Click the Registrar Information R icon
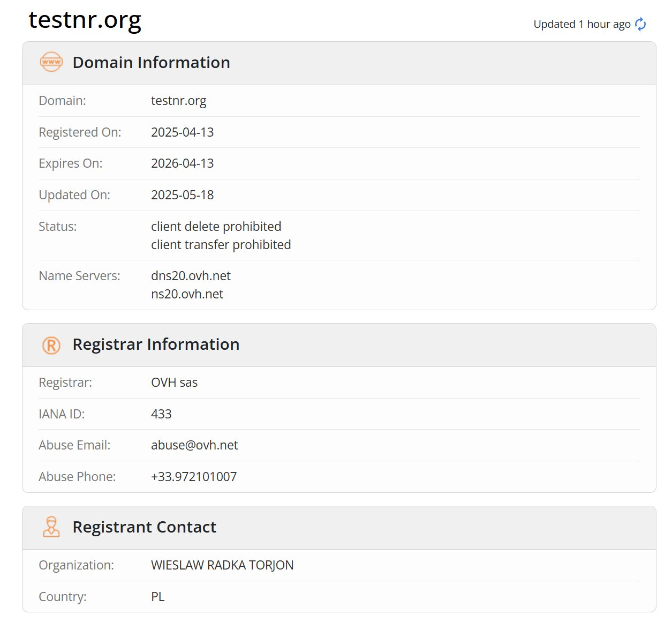This screenshot has height=637, width=672. [51, 345]
